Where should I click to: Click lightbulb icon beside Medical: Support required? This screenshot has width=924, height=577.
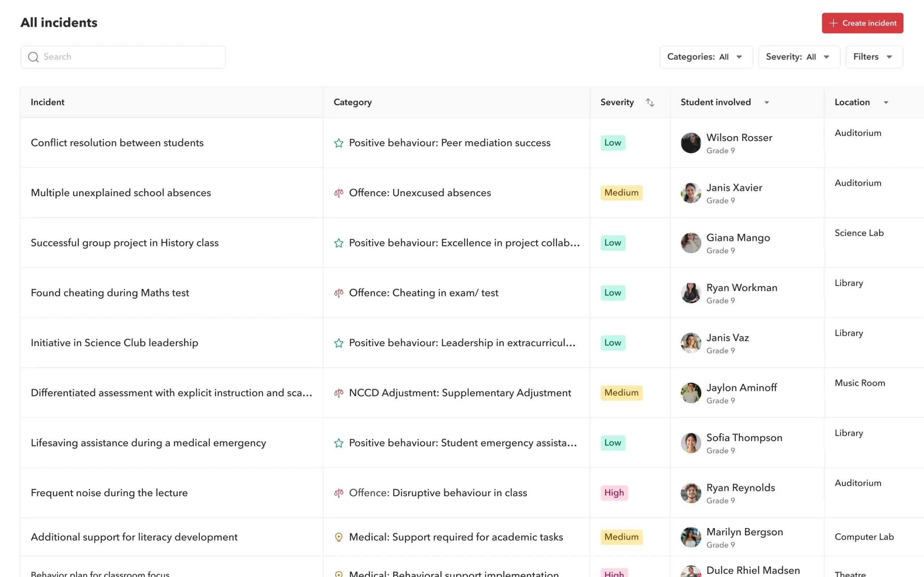338,537
